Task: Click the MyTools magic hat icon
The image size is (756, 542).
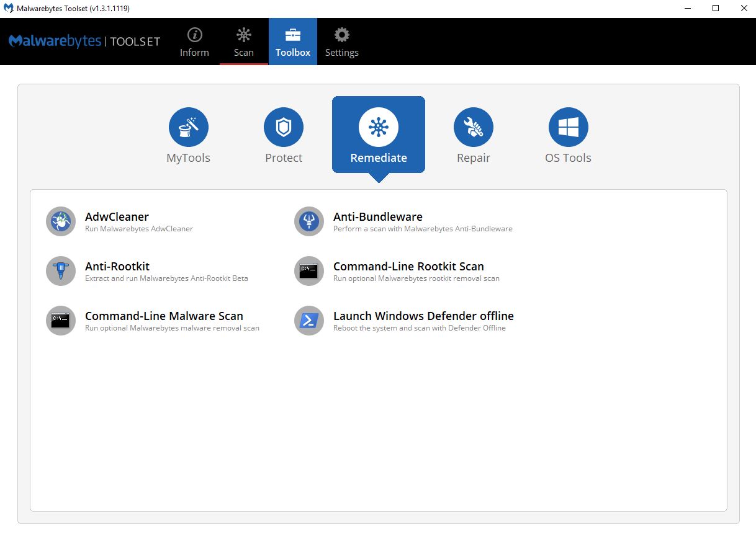Action: (189, 127)
